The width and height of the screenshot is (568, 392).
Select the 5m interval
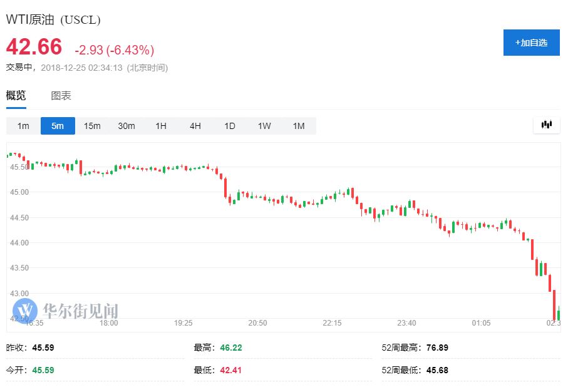[x=58, y=126]
